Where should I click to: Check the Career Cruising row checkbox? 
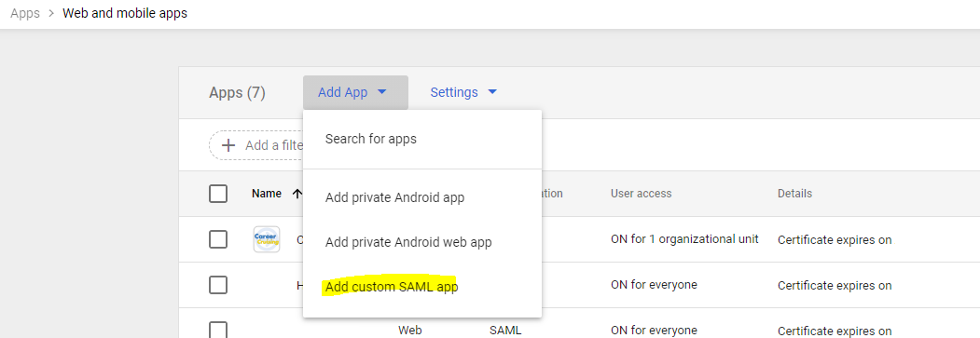click(x=218, y=239)
